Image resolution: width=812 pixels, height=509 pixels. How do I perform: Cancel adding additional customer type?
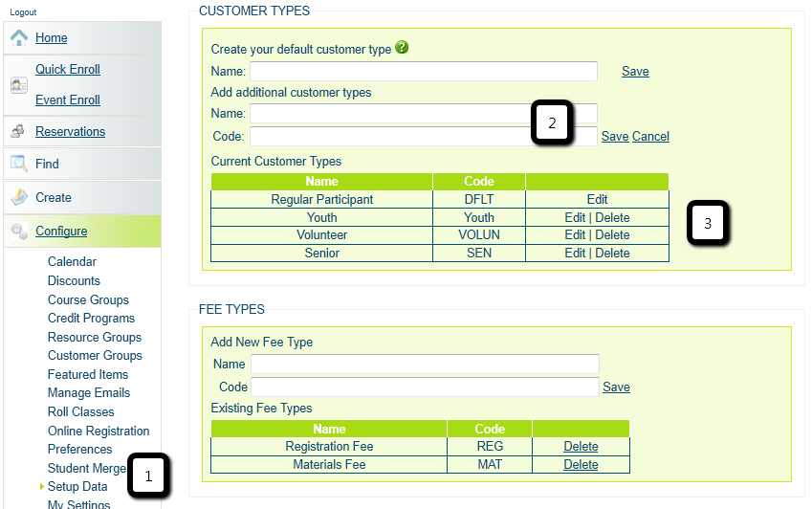[x=650, y=136]
